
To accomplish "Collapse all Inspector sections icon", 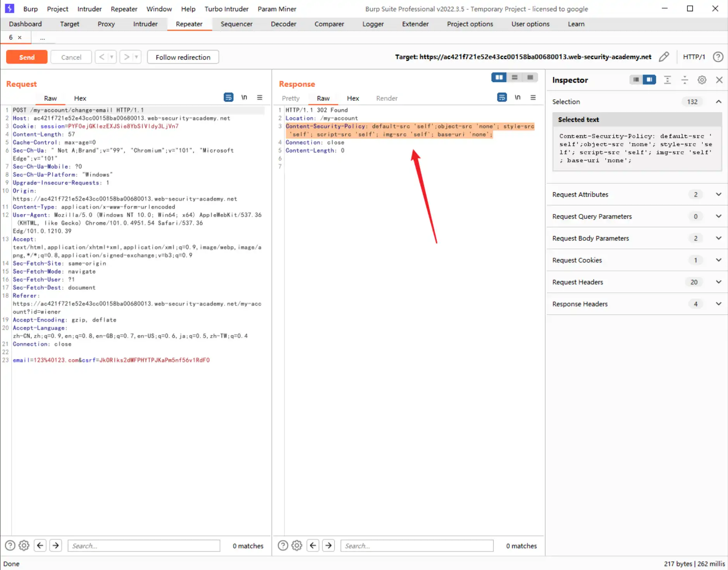I will coord(685,80).
